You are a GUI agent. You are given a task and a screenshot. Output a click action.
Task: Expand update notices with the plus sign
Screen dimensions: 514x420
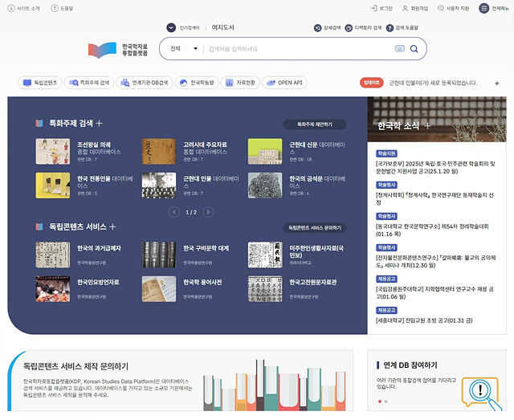tap(497, 84)
